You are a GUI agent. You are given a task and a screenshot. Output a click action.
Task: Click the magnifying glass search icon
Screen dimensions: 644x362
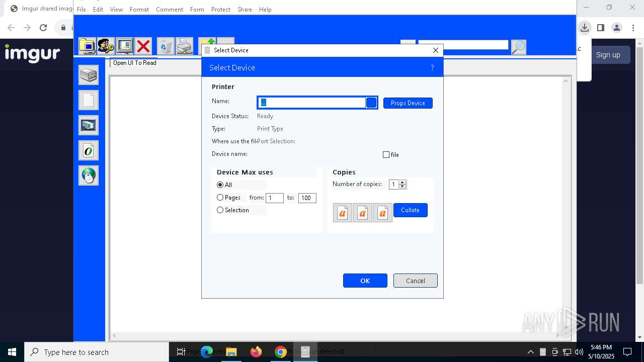tap(518, 47)
